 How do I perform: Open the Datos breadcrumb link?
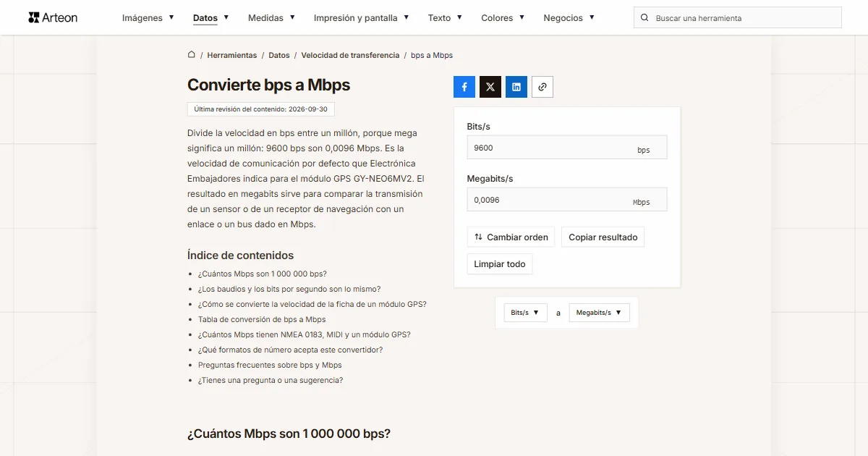[279, 55]
